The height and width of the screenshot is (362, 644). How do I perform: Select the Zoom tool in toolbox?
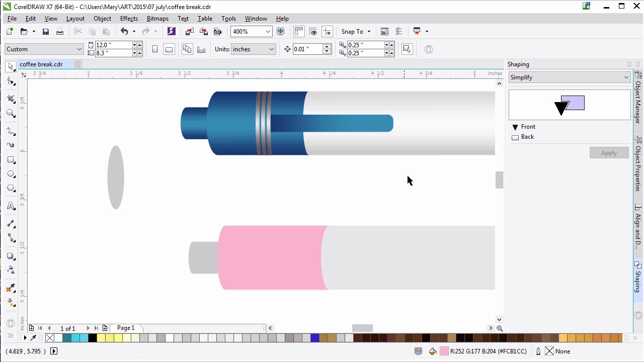tap(11, 113)
